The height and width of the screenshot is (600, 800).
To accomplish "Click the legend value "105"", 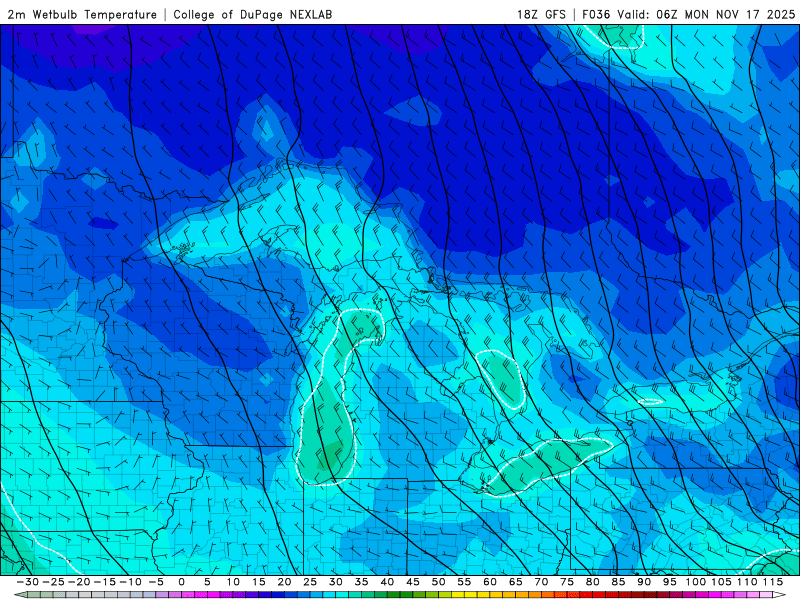I will 721,582.
